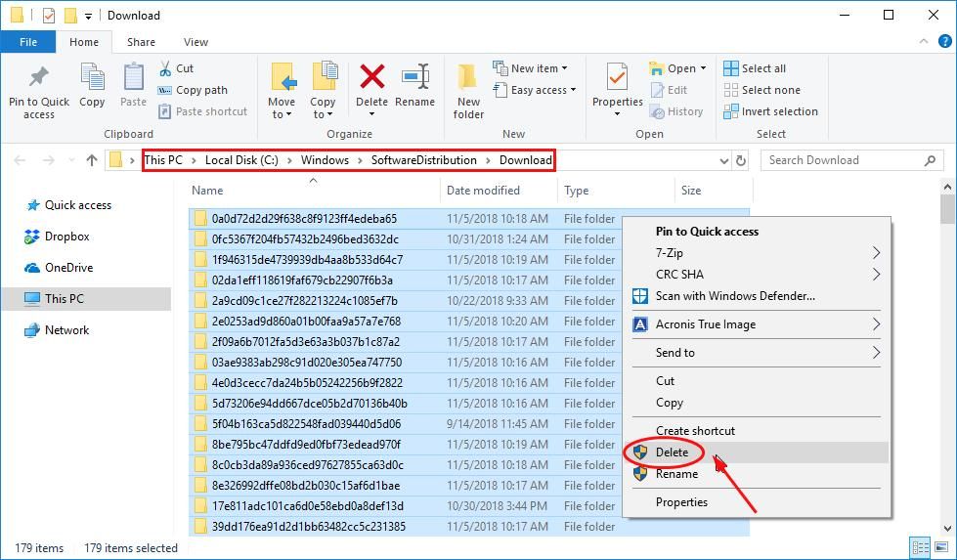Open the View ribbon tab
This screenshot has height=560, width=957.
tap(196, 42)
